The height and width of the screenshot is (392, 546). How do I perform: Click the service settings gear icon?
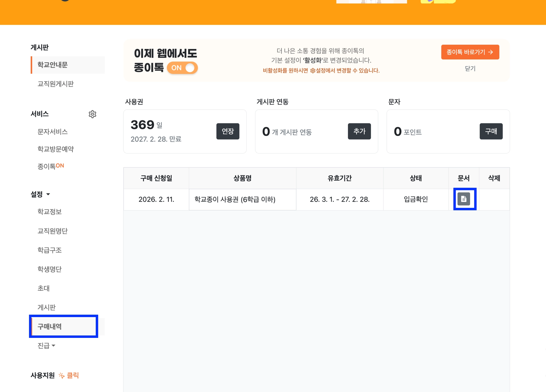tap(92, 114)
